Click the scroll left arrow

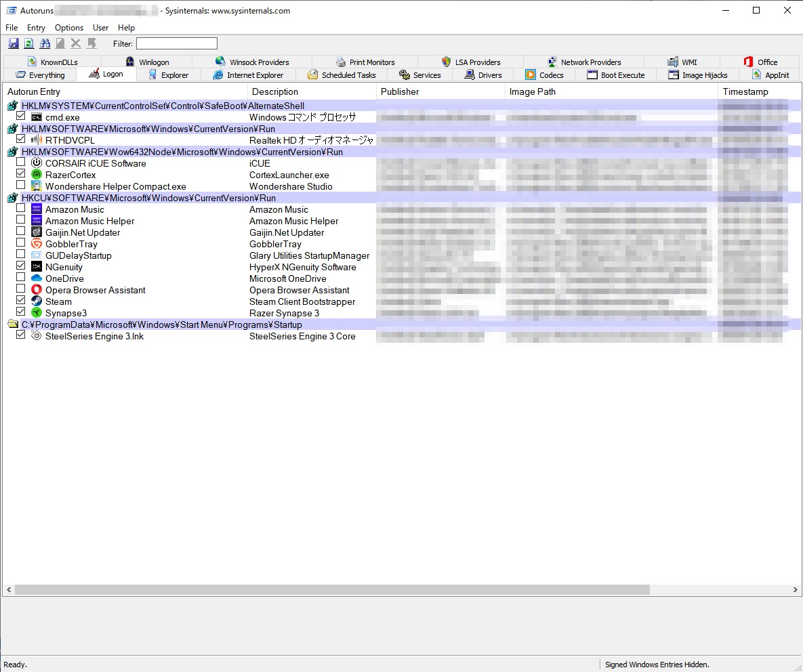click(x=9, y=589)
